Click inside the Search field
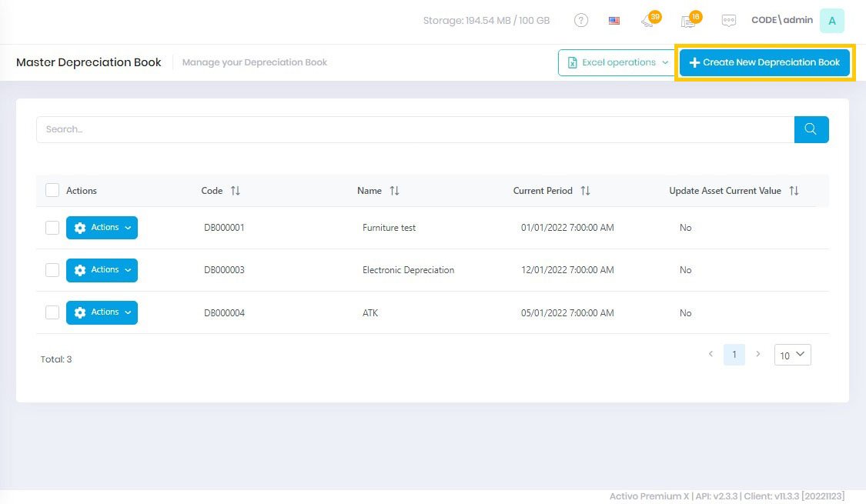 click(x=308, y=129)
